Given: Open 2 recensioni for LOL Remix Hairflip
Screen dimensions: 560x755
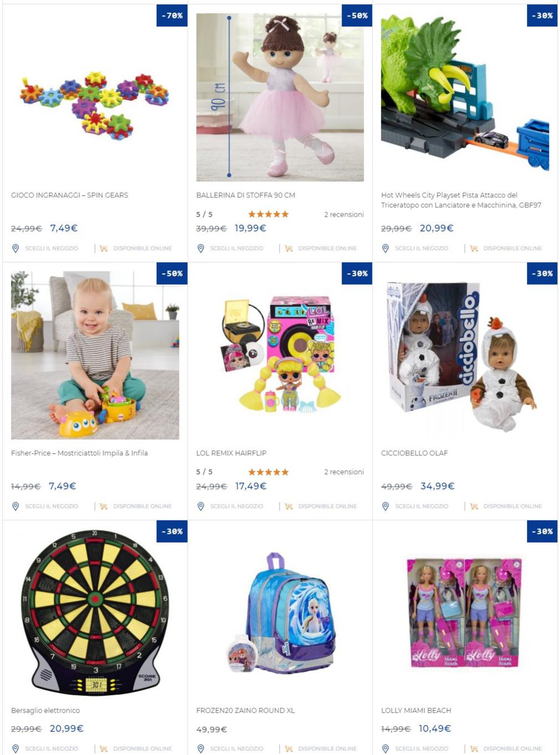Looking at the screenshot, I should pos(344,472).
